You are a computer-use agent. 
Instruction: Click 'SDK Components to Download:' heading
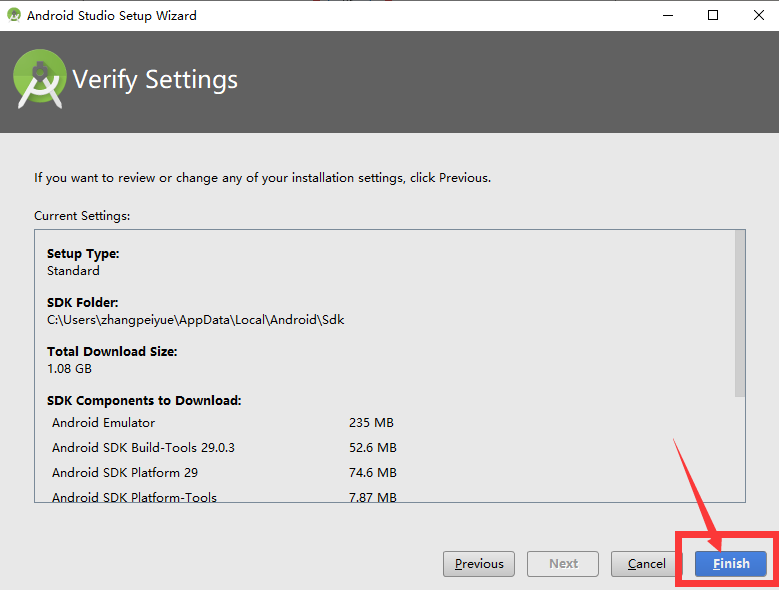[x=144, y=401]
